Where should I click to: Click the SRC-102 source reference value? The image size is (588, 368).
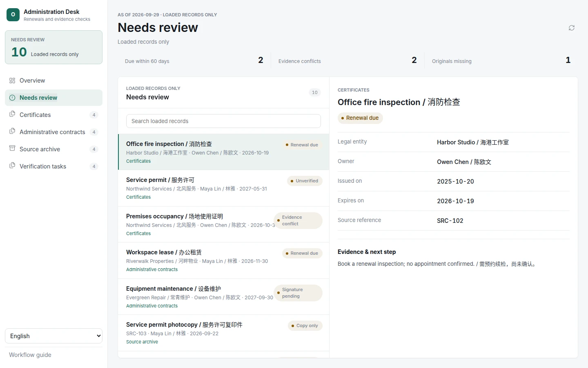click(450, 221)
